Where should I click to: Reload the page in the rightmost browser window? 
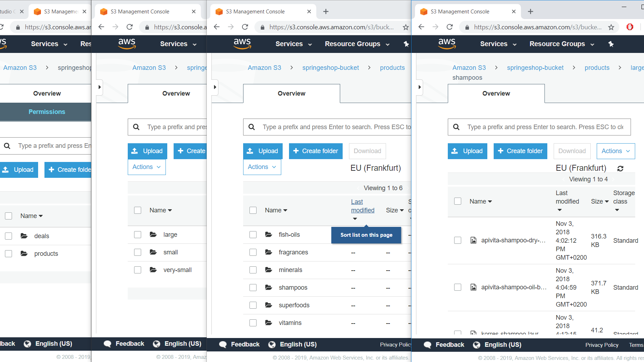(x=450, y=27)
